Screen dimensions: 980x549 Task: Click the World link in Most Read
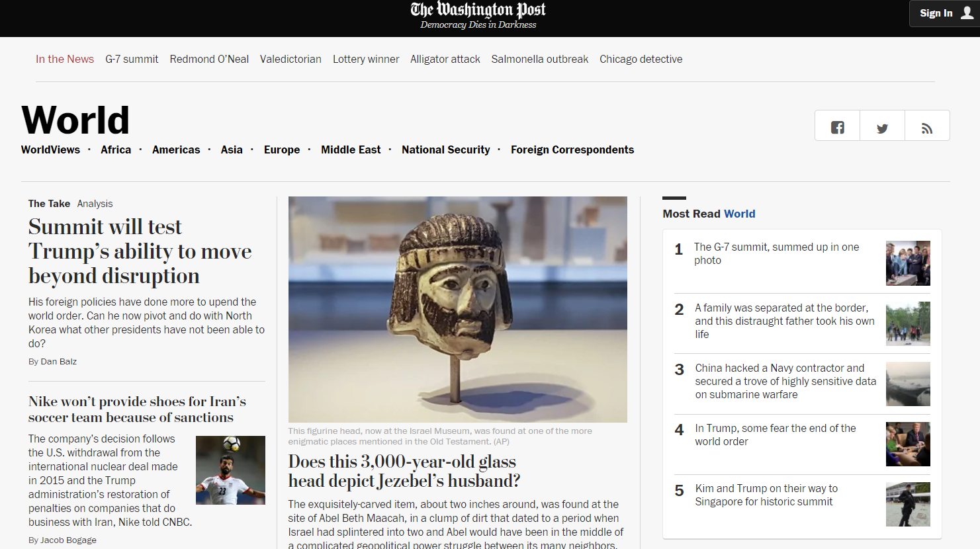click(739, 214)
